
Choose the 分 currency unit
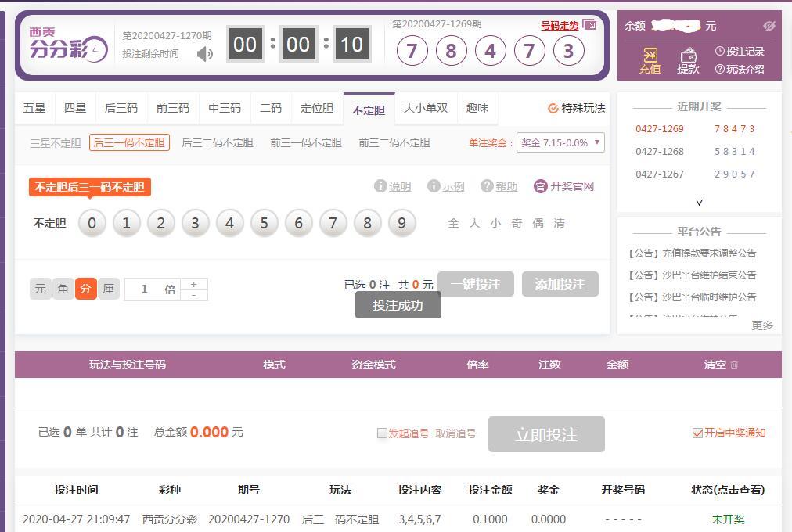pos(86,289)
